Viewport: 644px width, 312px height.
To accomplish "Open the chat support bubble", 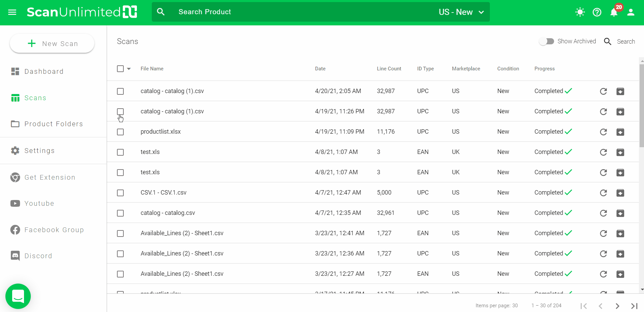I will 18,296.
